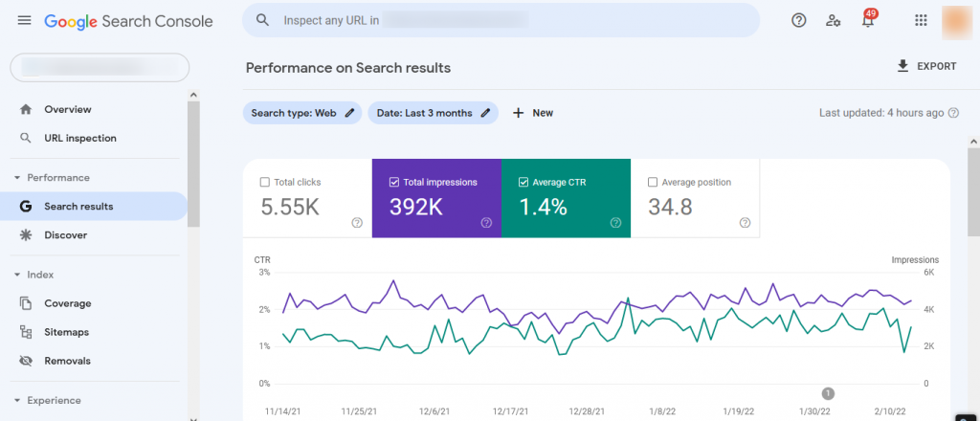The width and height of the screenshot is (980, 421).
Task: Open Total impressions help icon
Action: coord(486,223)
